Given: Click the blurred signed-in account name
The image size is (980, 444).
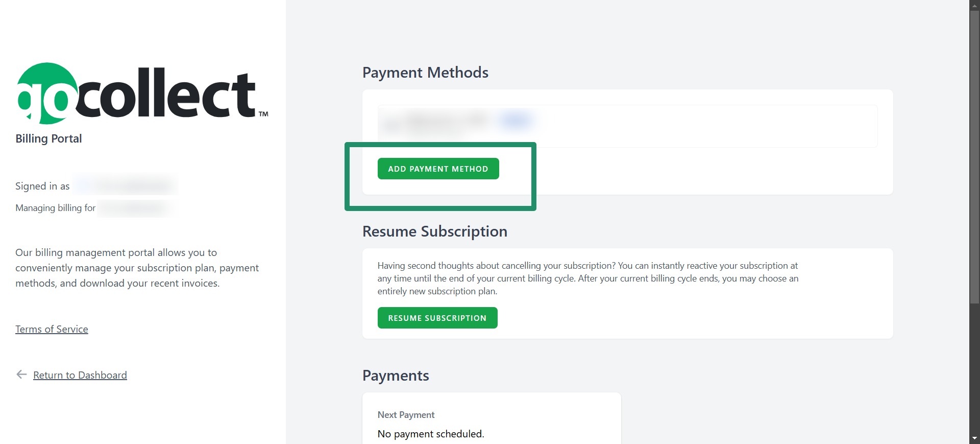Looking at the screenshot, I should pyautogui.click(x=125, y=186).
